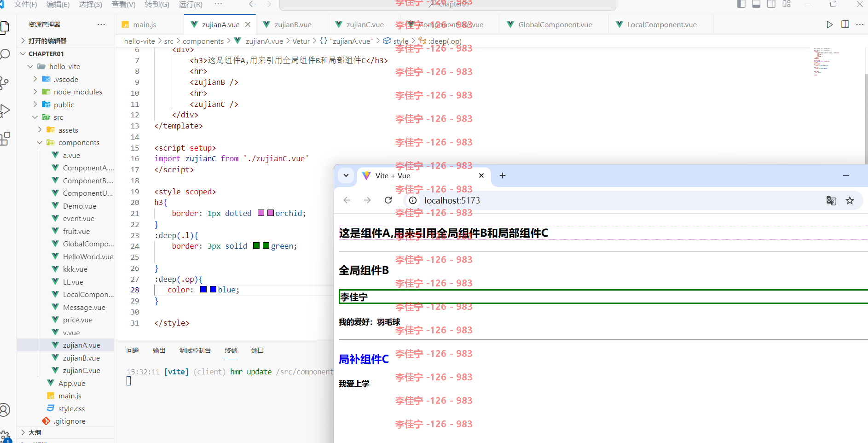Toggle the secondary sidebar layout icon

771,4
